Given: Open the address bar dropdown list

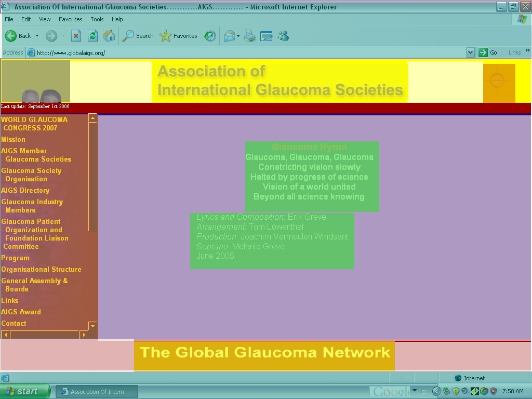Looking at the screenshot, I should pyautogui.click(x=470, y=52).
